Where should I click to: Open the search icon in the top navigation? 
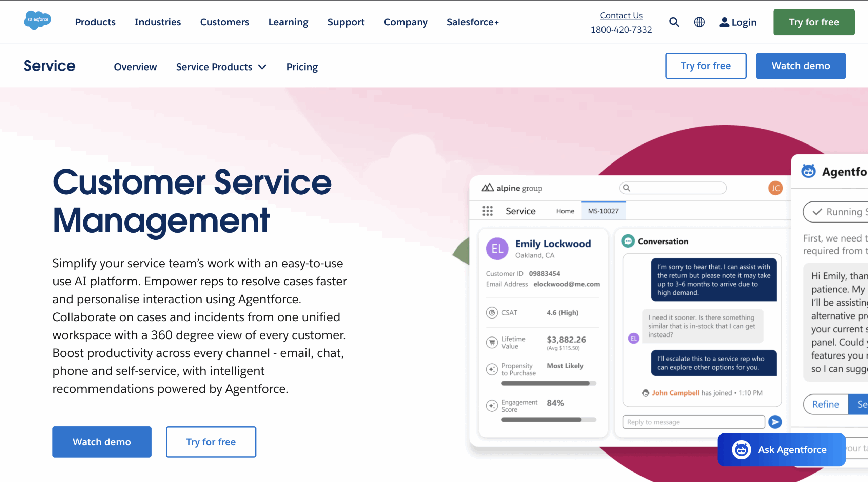674,22
